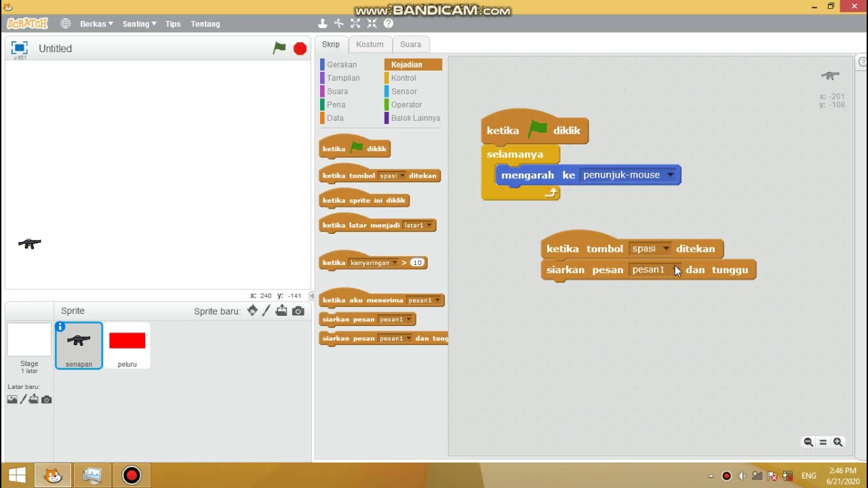Image resolution: width=868 pixels, height=488 pixels.
Task: Open the penunjuk-mouse dropdown in the mengarah ke block
Action: point(671,175)
